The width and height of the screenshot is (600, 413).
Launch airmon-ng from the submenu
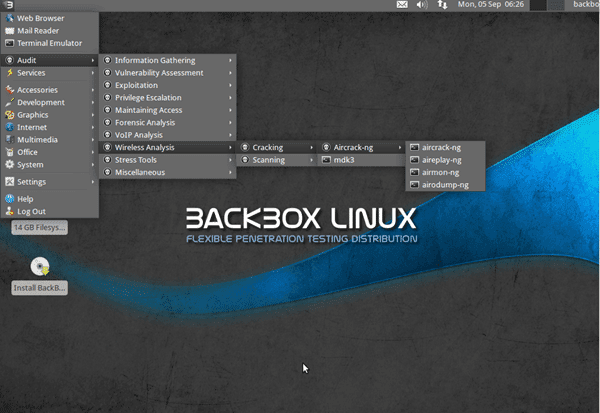click(x=445, y=172)
